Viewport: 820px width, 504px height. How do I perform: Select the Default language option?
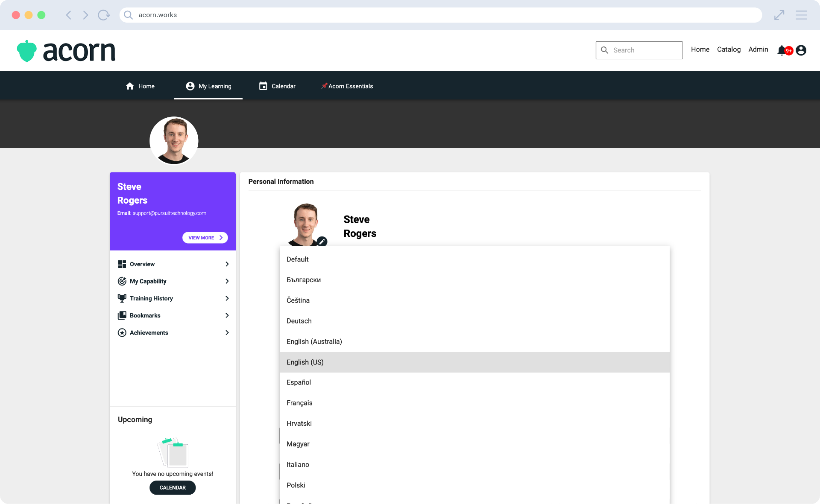(298, 259)
